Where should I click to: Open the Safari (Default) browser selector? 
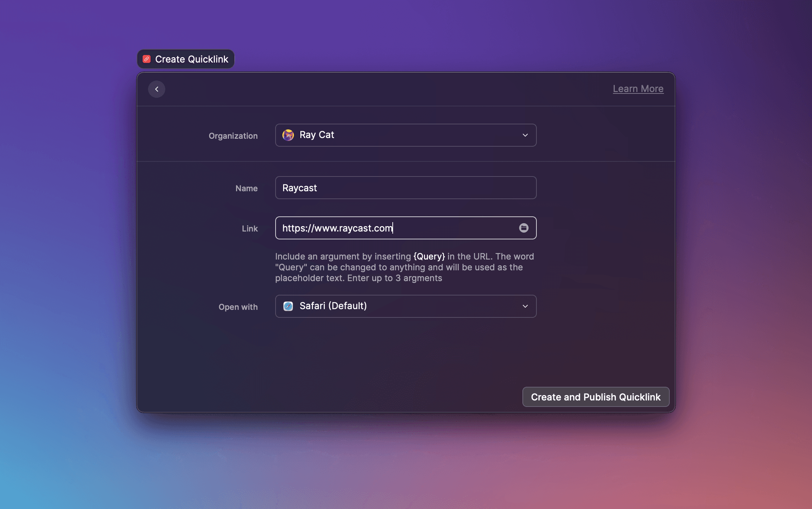(405, 306)
